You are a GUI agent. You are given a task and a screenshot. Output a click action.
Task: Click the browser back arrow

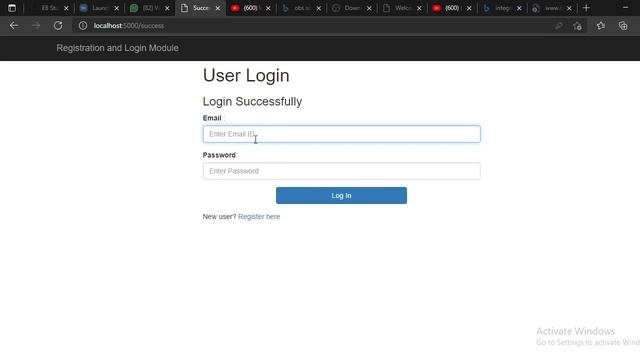(x=14, y=26)
